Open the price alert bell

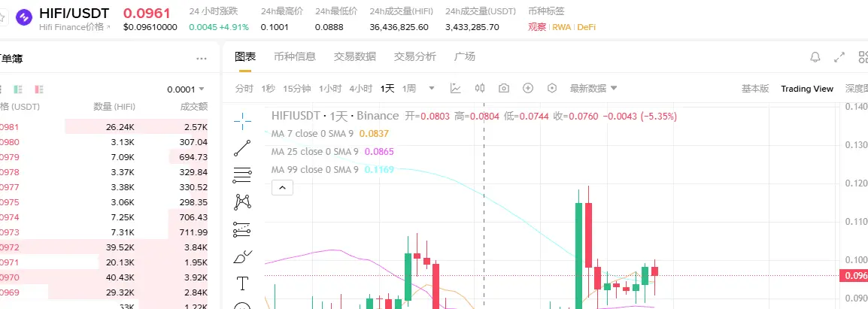click(815, 57)
